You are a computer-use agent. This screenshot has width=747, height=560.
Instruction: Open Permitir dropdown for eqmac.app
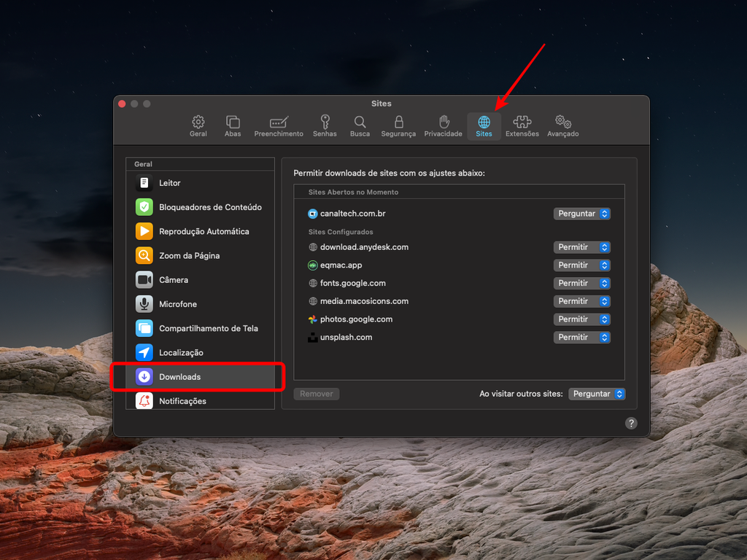click(x=581, y=265)
